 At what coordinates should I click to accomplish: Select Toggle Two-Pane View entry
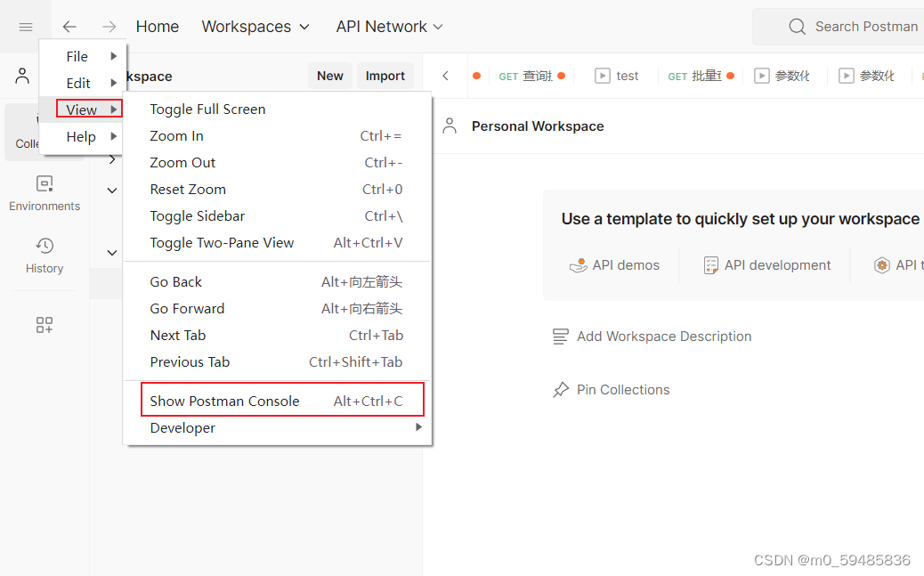[277, 243]
